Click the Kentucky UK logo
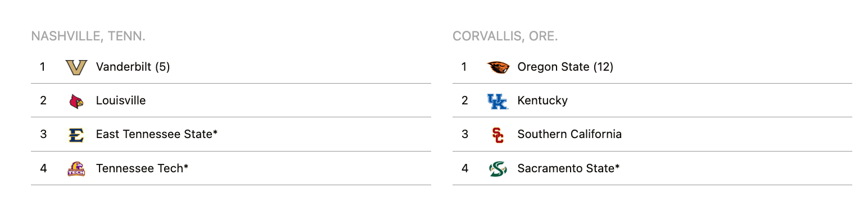Screen dimensions: 868x220 pos(498,101)
